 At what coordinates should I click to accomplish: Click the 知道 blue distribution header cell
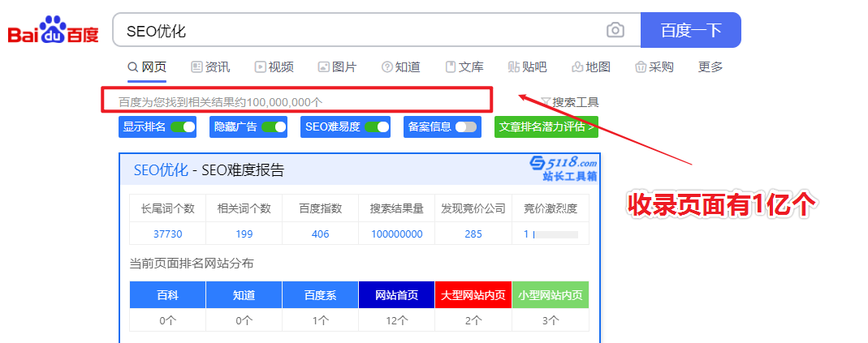[244, 295]
